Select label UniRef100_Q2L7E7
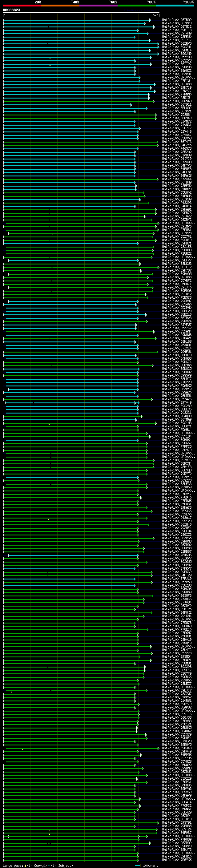The height and width of the screenshot is (868, 197). tap(177, 128)
